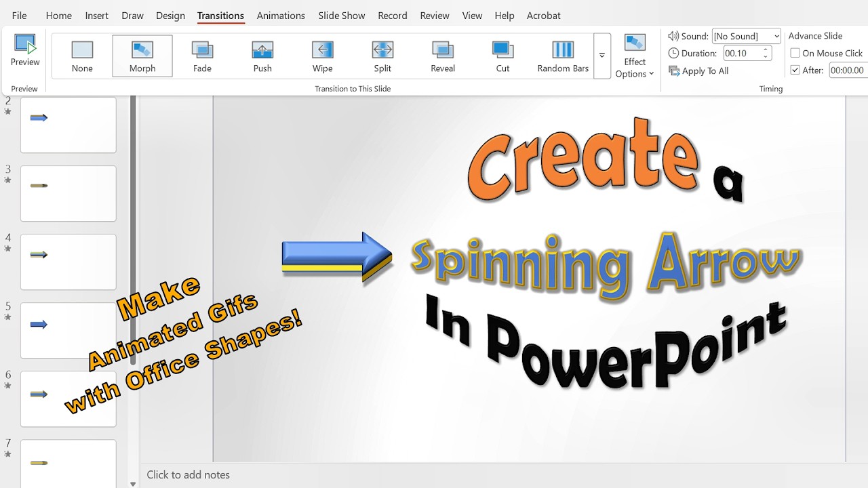Click the Duration clock icon

click(x=673, y=53)
